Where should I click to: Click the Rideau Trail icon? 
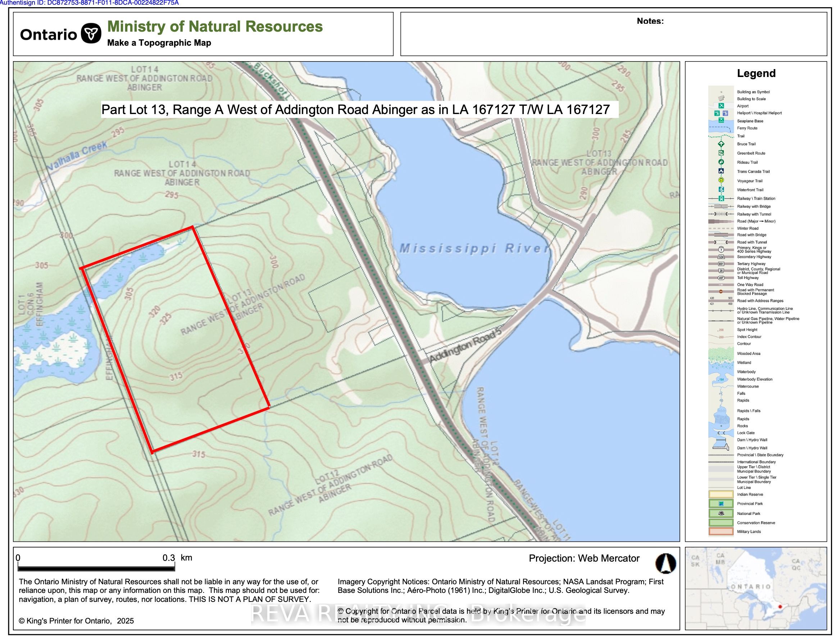click(x=721, y=162)
